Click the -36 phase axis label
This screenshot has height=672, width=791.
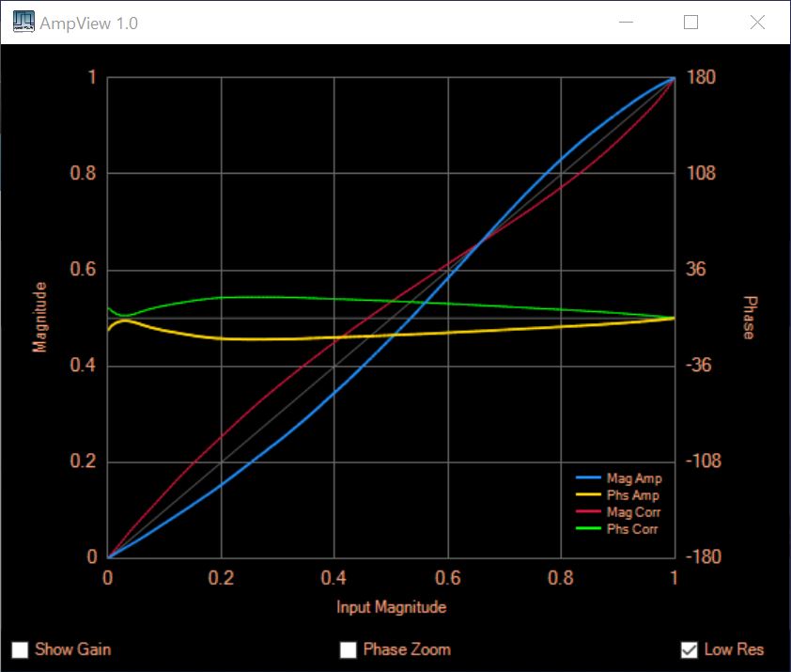click(699, 366)
